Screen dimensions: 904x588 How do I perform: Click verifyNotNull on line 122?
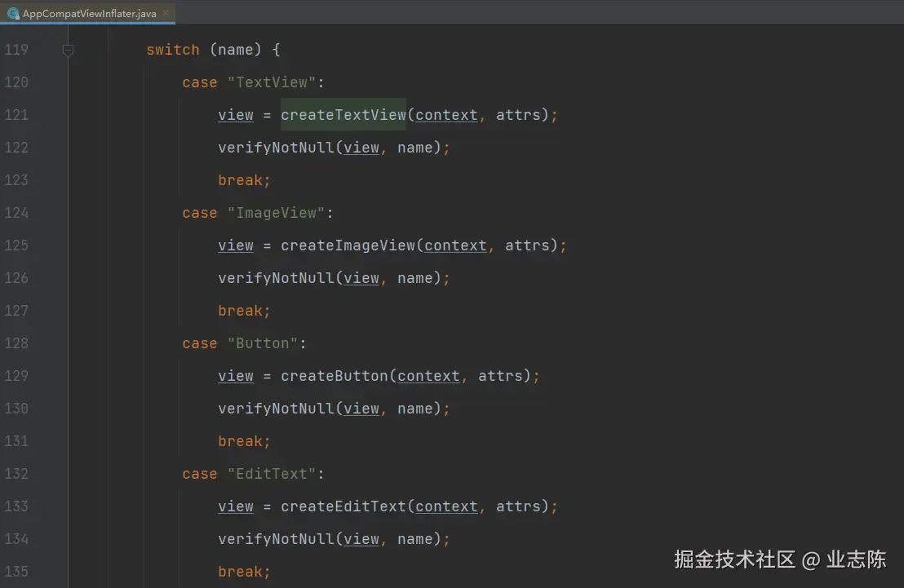[x=276, y=148]
